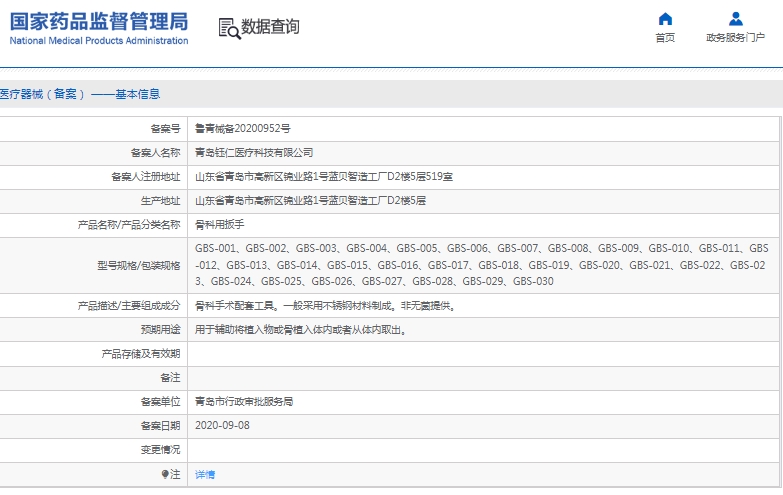The image size is (783, 495).
Task: Click the 预期用途 label
Action: coord(160,330)
